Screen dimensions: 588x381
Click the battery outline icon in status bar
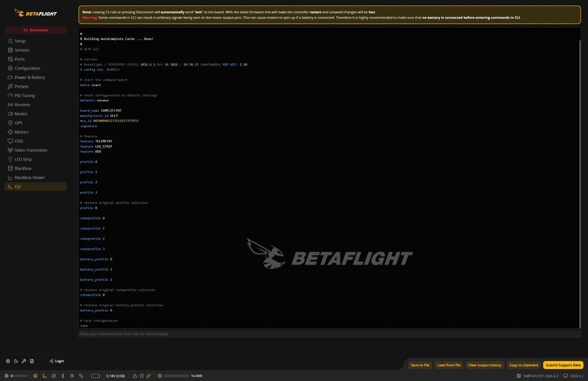coord(96,376)
